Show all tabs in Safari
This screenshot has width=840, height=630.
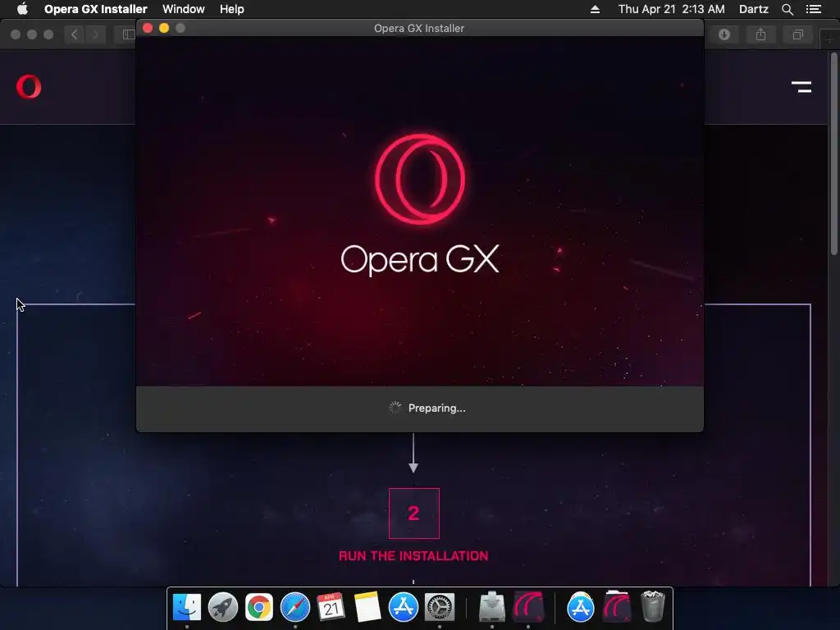(797, 34)
